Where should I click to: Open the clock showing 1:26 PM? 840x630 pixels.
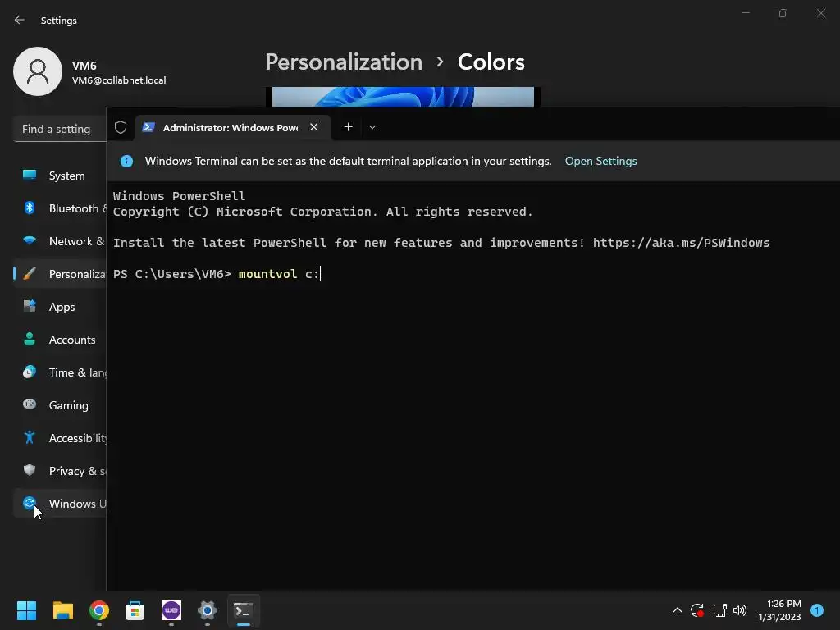point(779,610)
